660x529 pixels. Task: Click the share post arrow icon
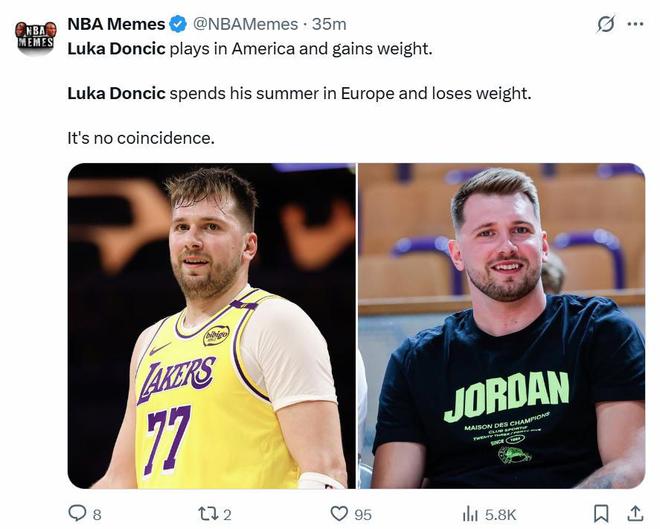635,513
